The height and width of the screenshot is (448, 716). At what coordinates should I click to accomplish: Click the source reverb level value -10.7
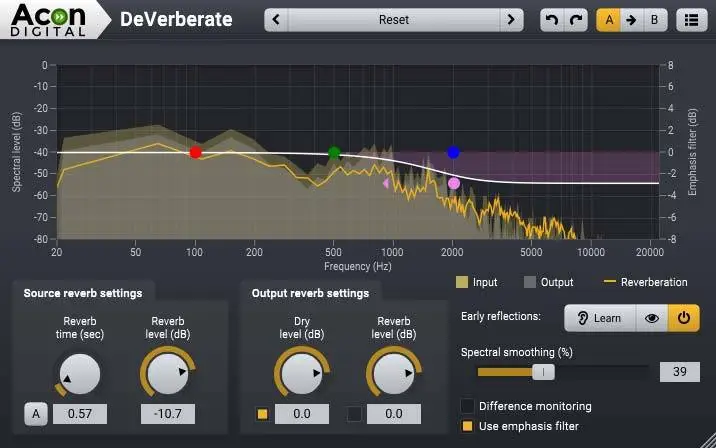[168, 414]
